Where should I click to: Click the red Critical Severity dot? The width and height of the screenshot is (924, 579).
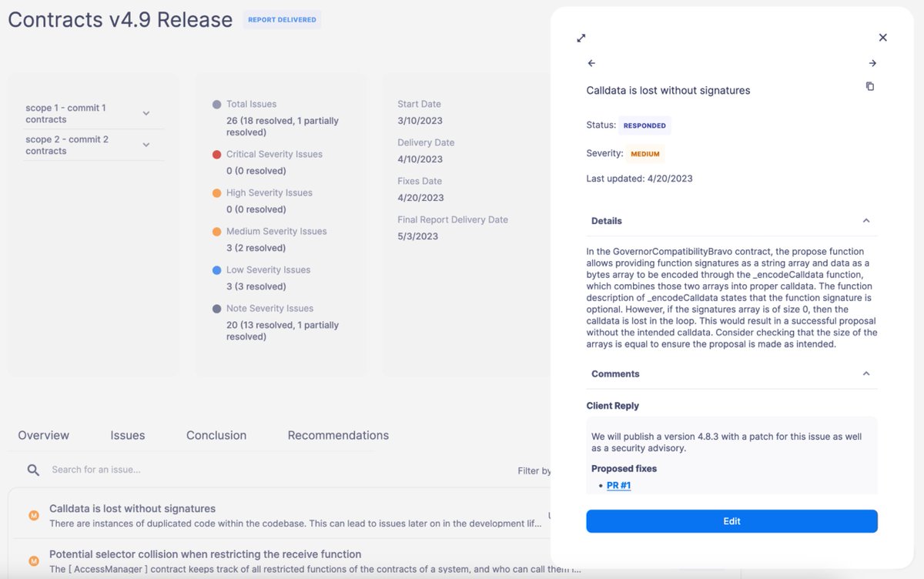point(217,154)
